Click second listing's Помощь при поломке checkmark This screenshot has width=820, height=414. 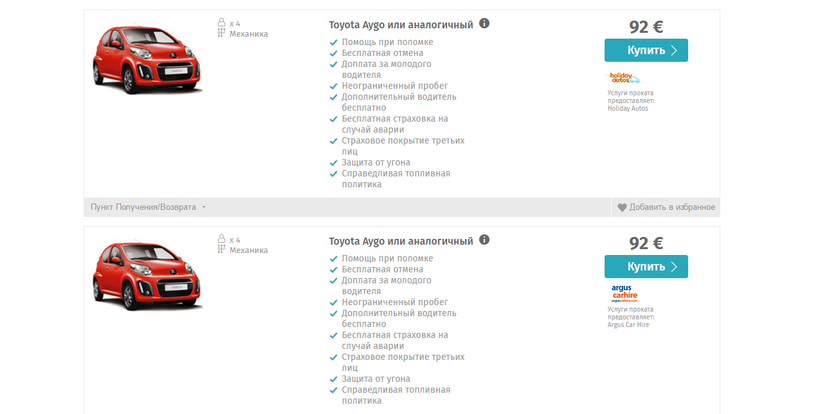tap(333, 259)
